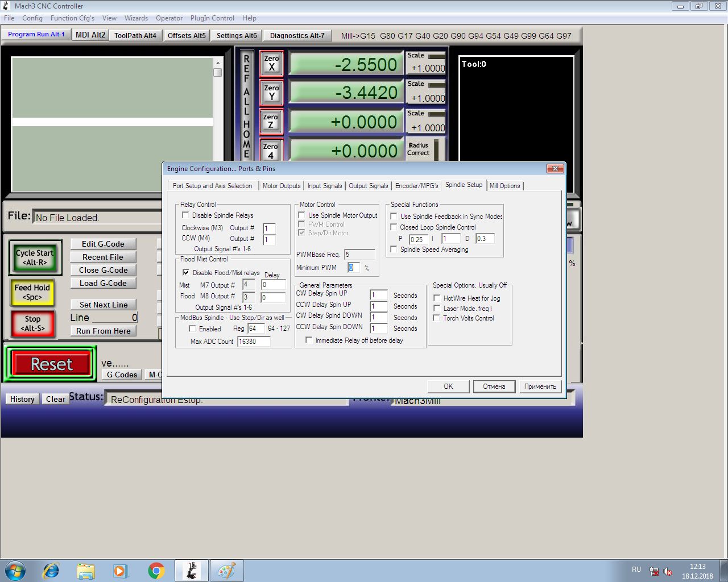Close the Engine Configuration dialog
The width and height of the screenshot is (728, 582).
[x=555, y=168]
